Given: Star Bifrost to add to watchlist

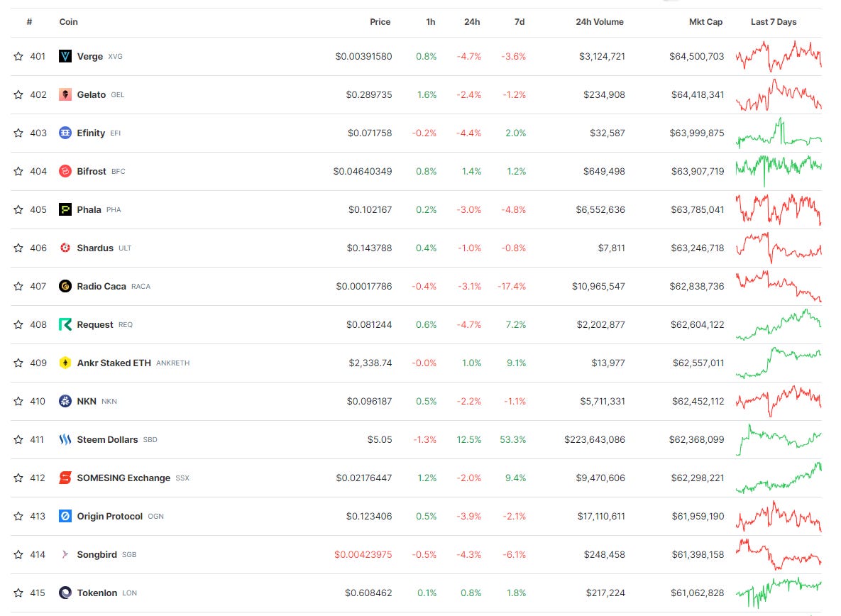Looking at the screenshot, I should click(x=18, y=171).
